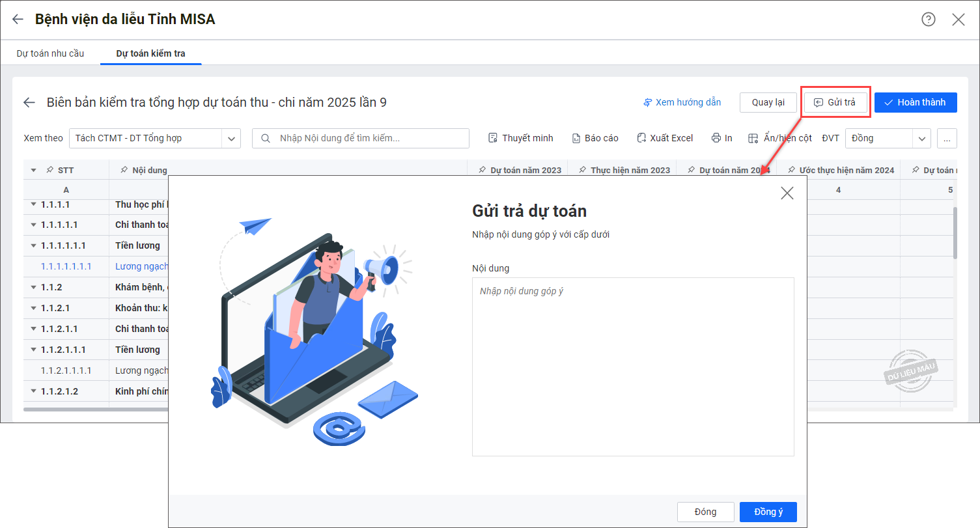
Task: Close the Bệnh viện da liễu window
Action: tap(959, 20)
